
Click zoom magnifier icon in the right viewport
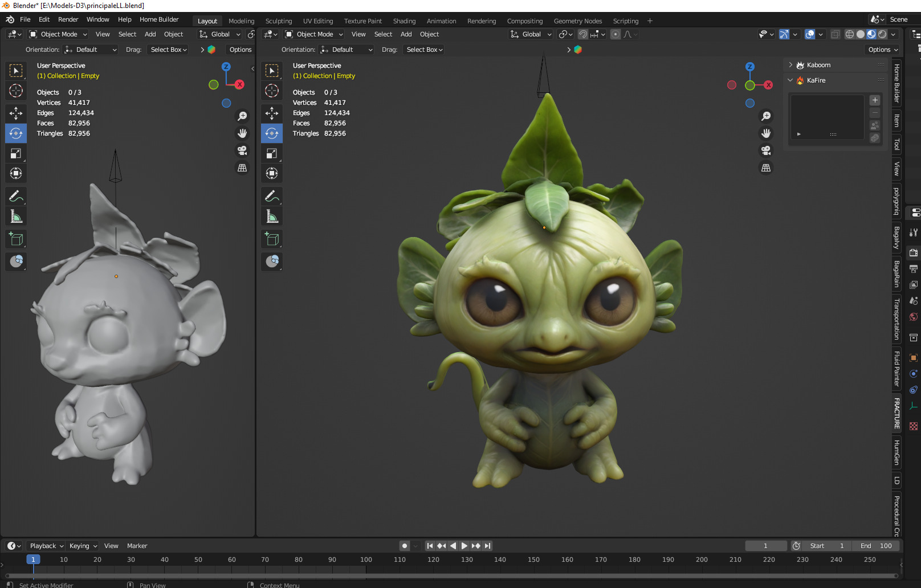(x=766, y=116)
